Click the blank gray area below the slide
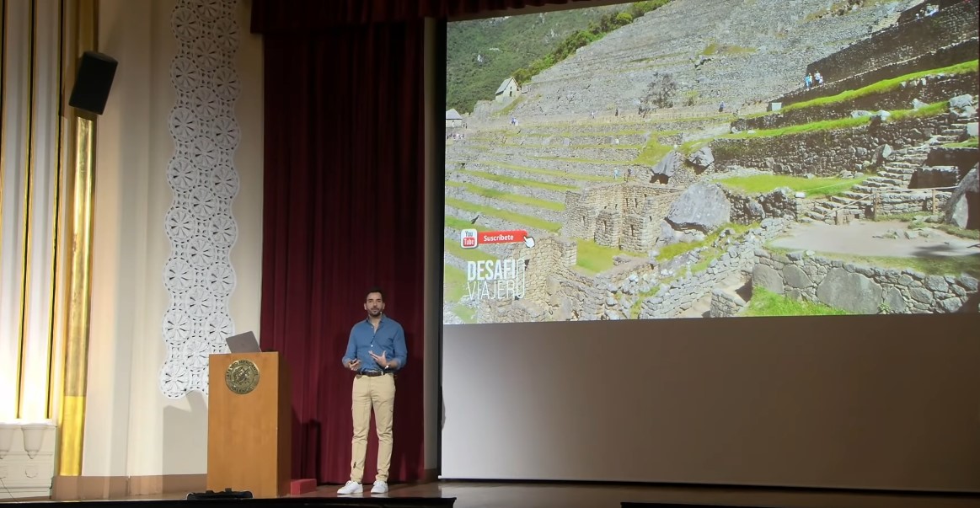This screenshot has height=508, width=980. pos(708,396)
